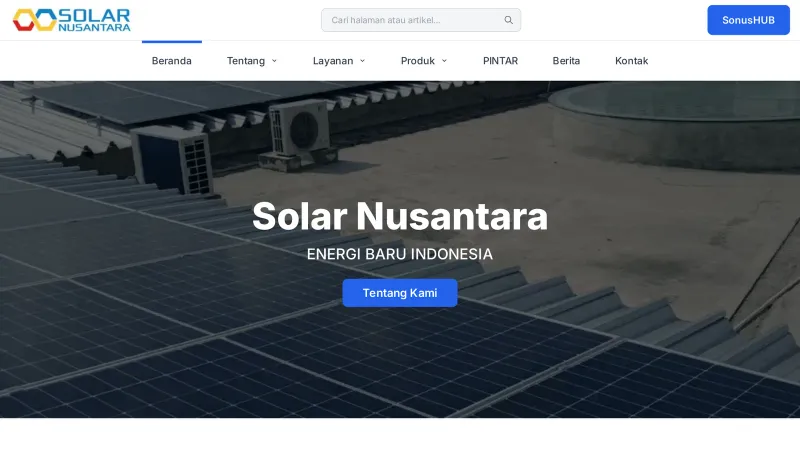Click the Solar Nusantara logo text
The image size is (800, 450).
95,20
